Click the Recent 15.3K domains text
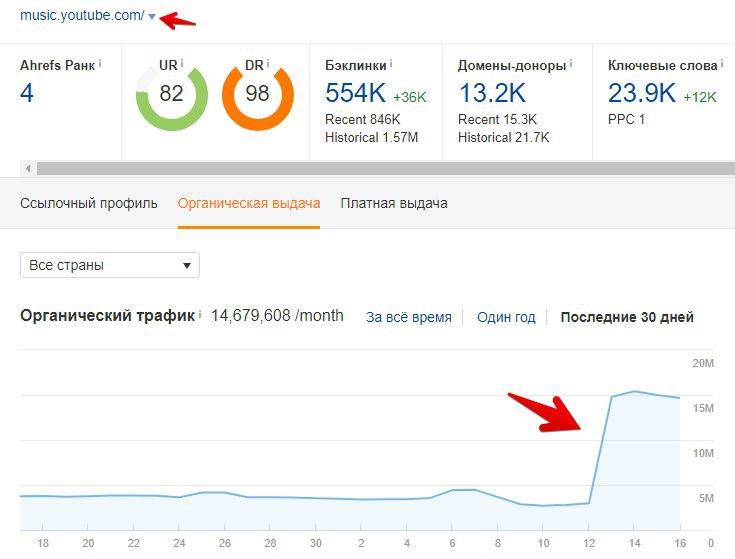The width and height of the screenshot is (735, 559). pyautogui.click(x=497, y=119)
